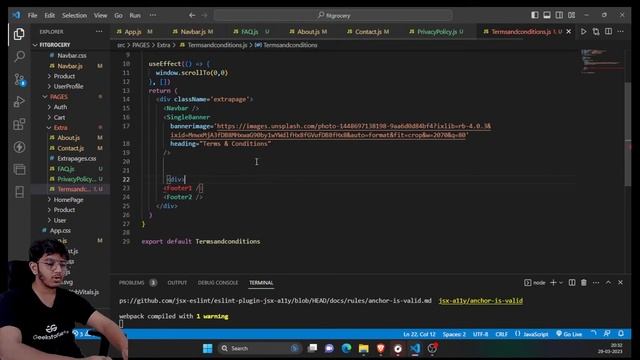Open Navbar.css in explorer
The image size is (640, 360).
pos(71,55)
